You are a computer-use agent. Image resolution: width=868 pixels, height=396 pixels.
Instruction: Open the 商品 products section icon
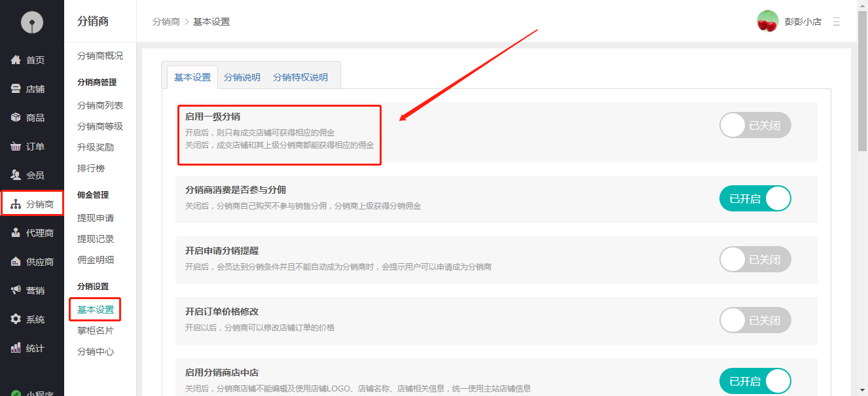coord(16,117)
